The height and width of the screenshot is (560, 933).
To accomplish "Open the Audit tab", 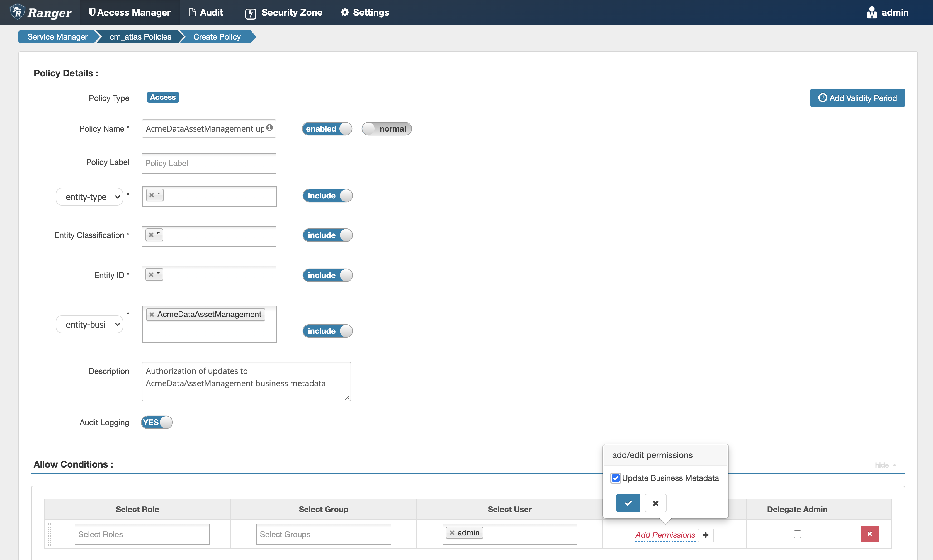I will [x=206, y=13].
